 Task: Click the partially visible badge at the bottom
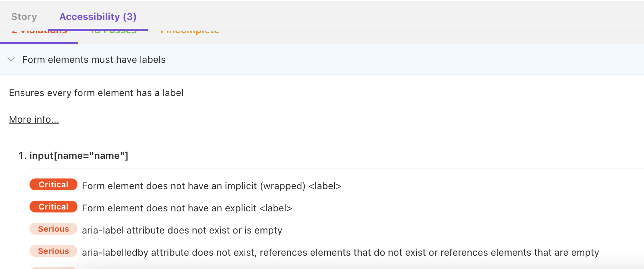[x=53, y=268]
